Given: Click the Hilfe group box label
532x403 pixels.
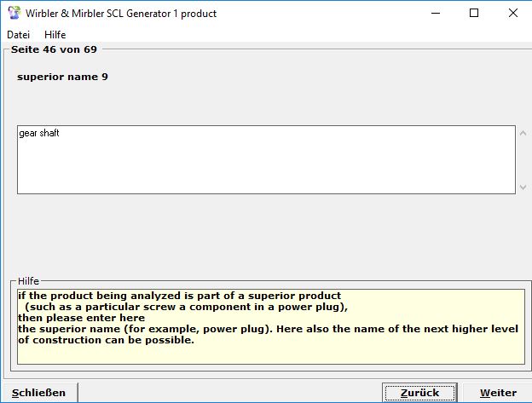Looking at the screenshot, I should [28, 281].
